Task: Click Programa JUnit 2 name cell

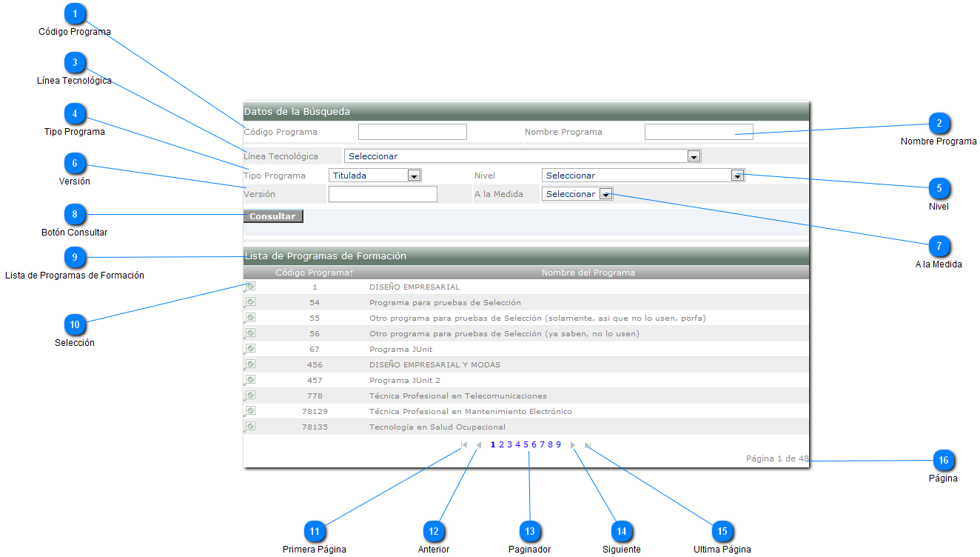Action: pos(405,380)
